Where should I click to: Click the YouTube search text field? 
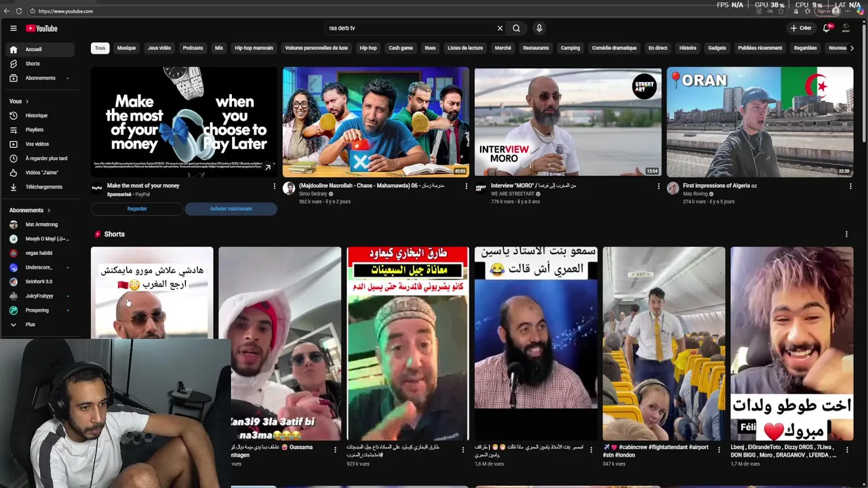(410, 28)
